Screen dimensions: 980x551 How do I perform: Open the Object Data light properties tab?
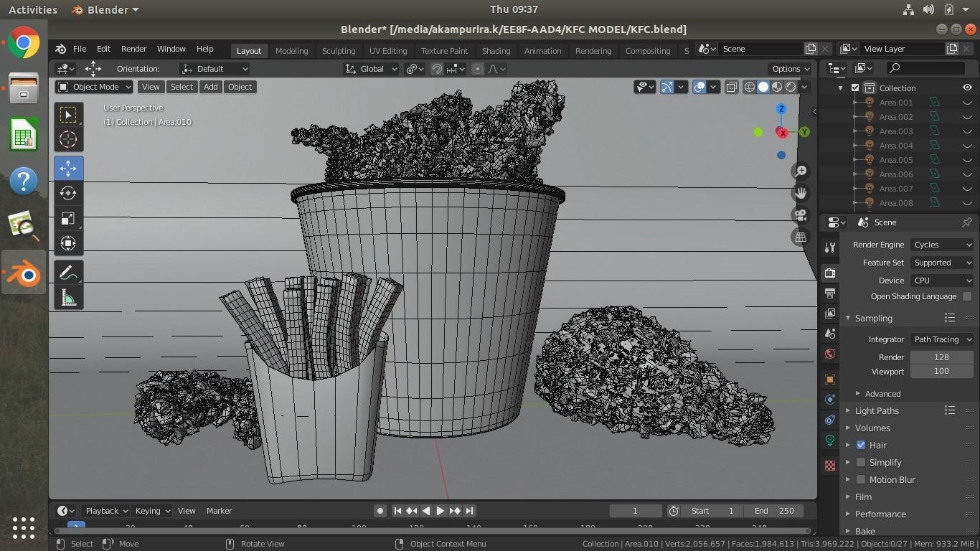[830, 440]
